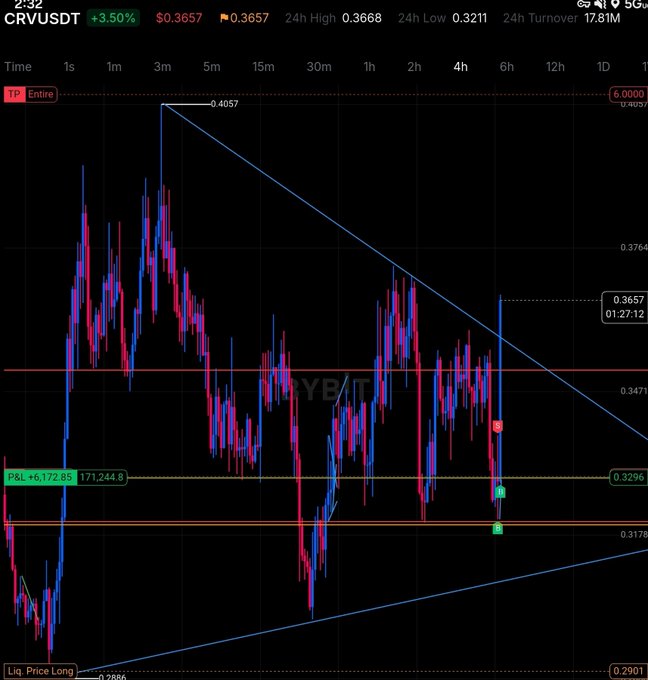Select the TP Entire order label
Screen dimensions: 648x680
tap(30, 95)
